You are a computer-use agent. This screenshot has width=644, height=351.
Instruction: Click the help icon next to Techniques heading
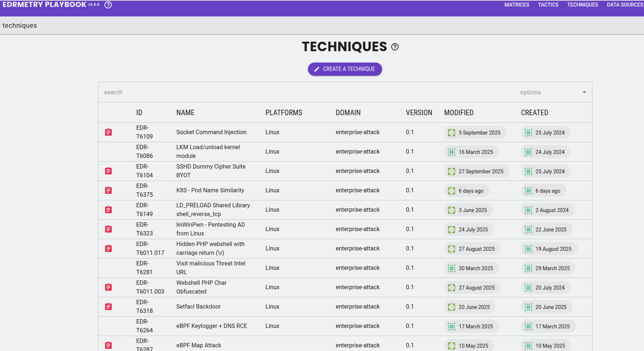[395, 47]
